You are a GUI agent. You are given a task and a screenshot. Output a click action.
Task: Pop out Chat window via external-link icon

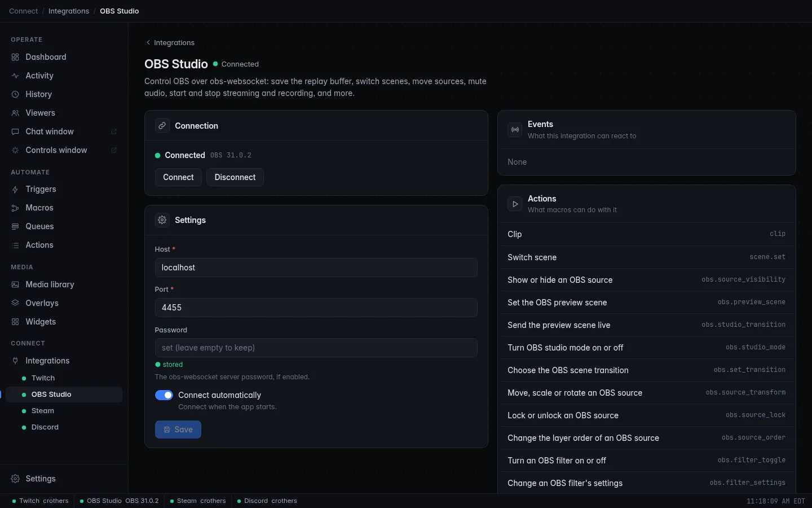click(114, 132)
